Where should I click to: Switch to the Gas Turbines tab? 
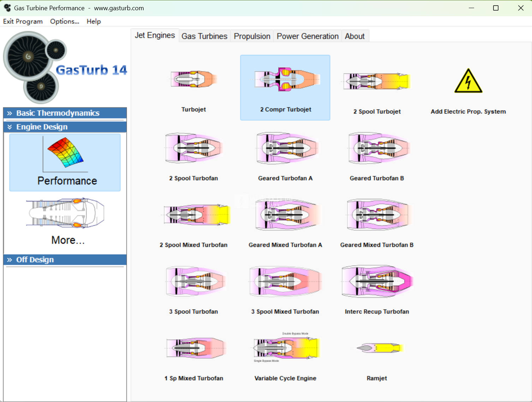click(x=204, y=36)
